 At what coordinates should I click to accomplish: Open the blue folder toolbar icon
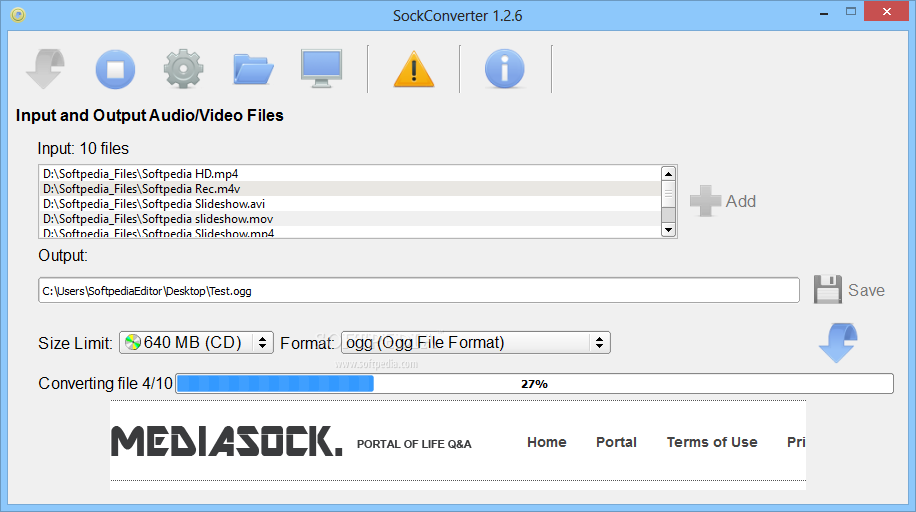(x=253, y=70)
